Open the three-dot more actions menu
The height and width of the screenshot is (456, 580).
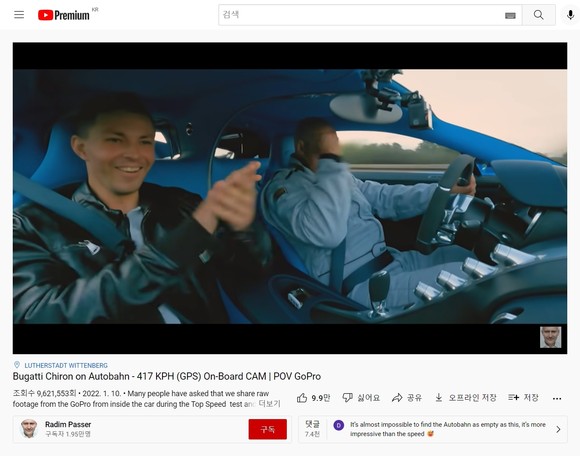(557, 398)
